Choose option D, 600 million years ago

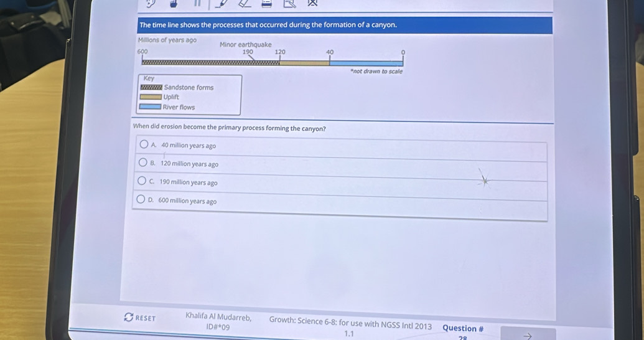142,201
